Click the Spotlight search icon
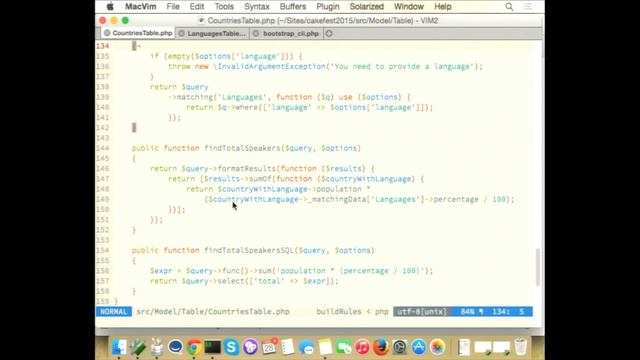This screenshot has height=360, width=640. (509, 7)
